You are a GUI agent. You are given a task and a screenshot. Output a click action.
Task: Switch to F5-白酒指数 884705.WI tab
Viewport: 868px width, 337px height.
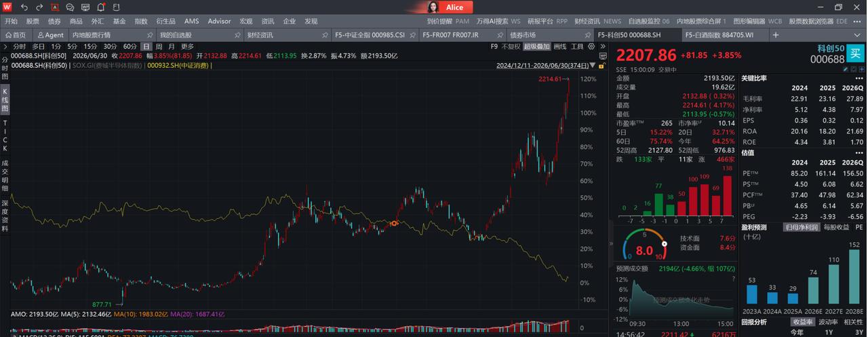(x=719, y=35)
